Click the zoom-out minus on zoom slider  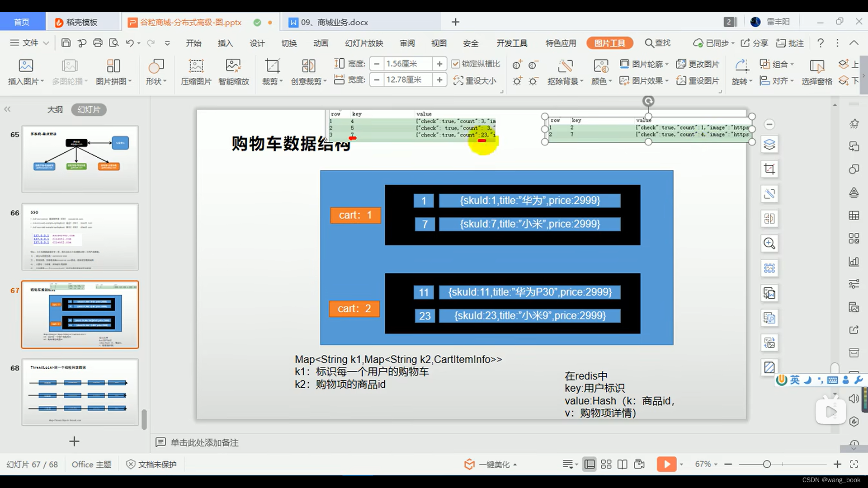[728, 464]
